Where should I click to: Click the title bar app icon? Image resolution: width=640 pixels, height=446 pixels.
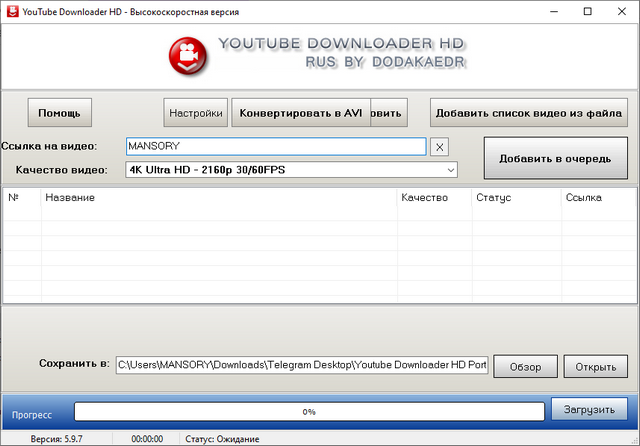[x=13, y=11]
